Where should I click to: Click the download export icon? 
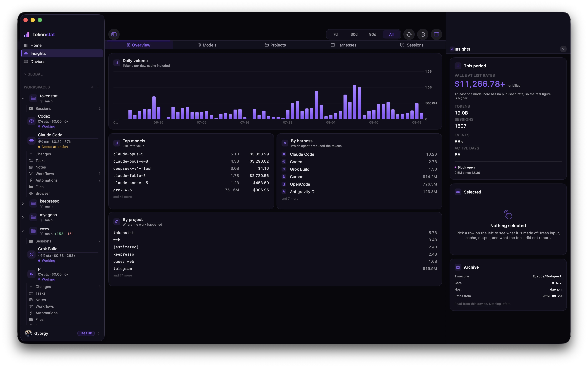tap(423, 34)
